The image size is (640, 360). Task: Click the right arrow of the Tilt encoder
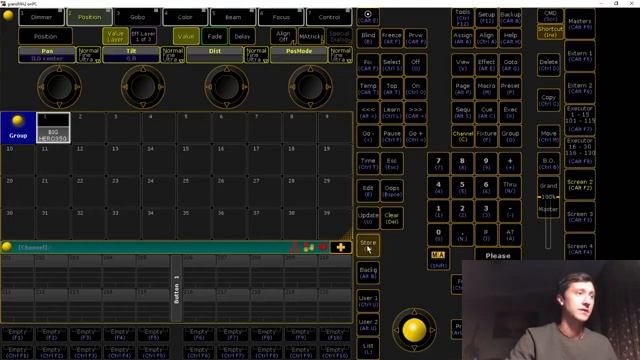[x=161, y=87]
